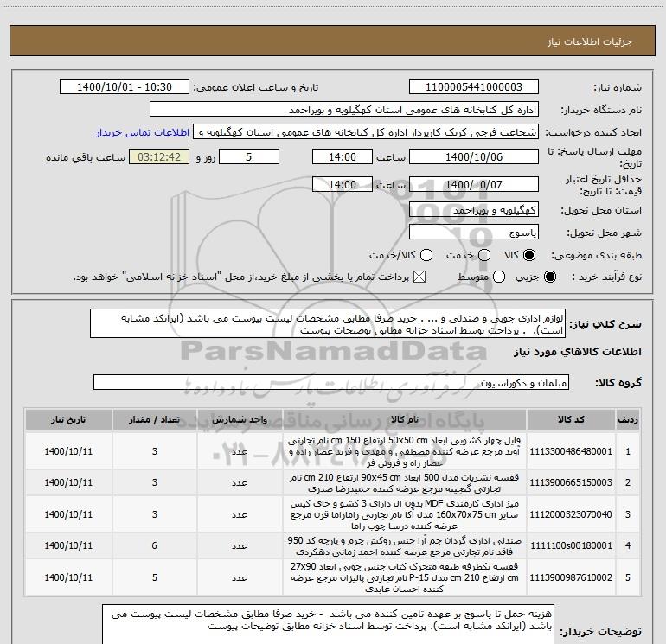This screenshot has height=644, width=666.
Task: Click the response deadline time field 14:00
Action: (343, 156)
